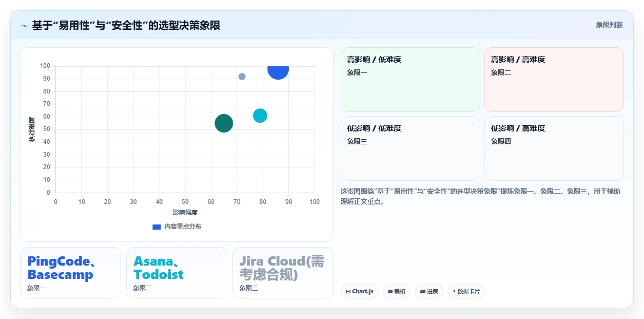Toggle the 内容重点分布 legend label
Viewport: 644px width, 319px height.
click(183, 227)
